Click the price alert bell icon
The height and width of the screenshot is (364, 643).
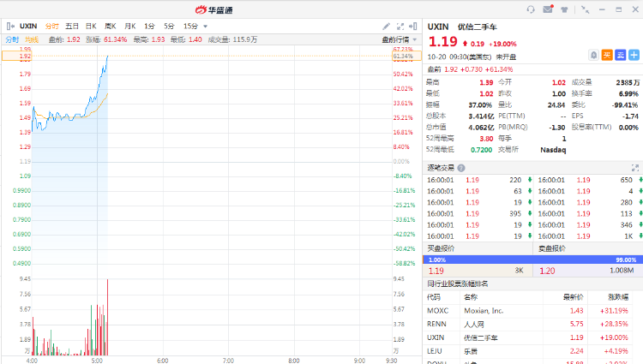(x=592, y=55)
